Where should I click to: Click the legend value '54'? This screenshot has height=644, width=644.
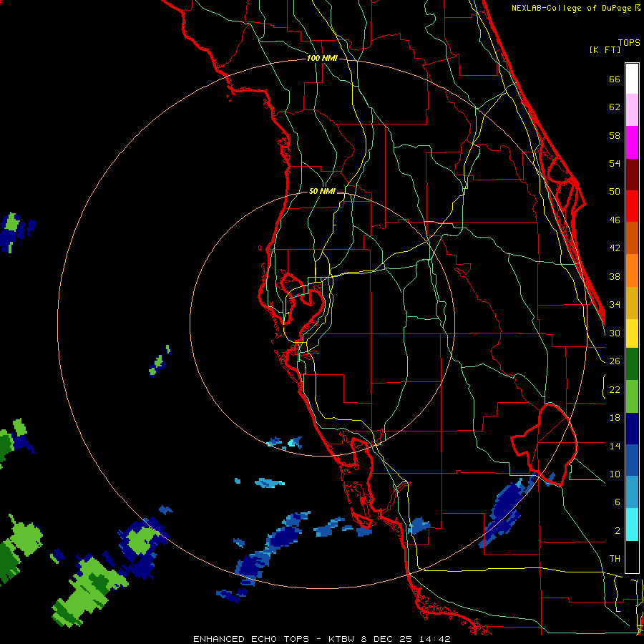615,163
